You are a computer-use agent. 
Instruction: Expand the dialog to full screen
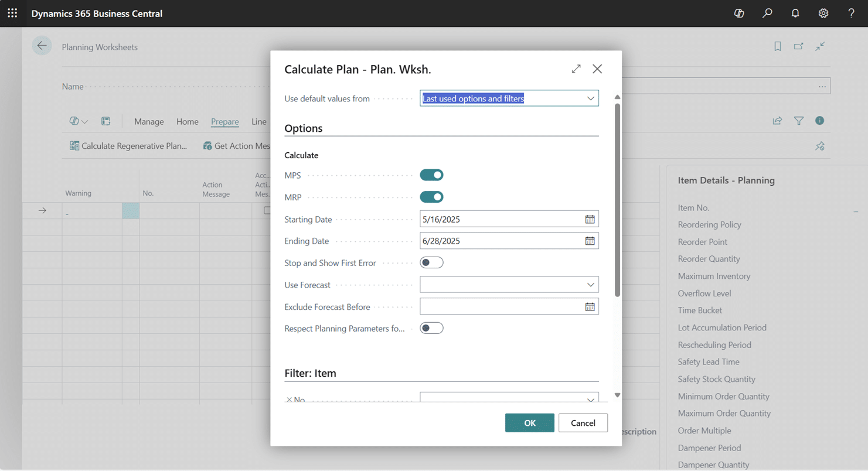(x=576, y=69)
